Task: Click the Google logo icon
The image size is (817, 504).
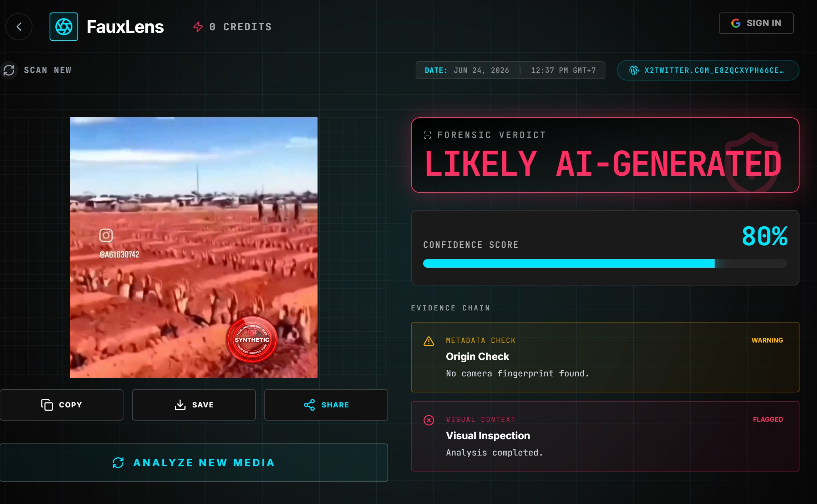Action: [x=736, y=23]
